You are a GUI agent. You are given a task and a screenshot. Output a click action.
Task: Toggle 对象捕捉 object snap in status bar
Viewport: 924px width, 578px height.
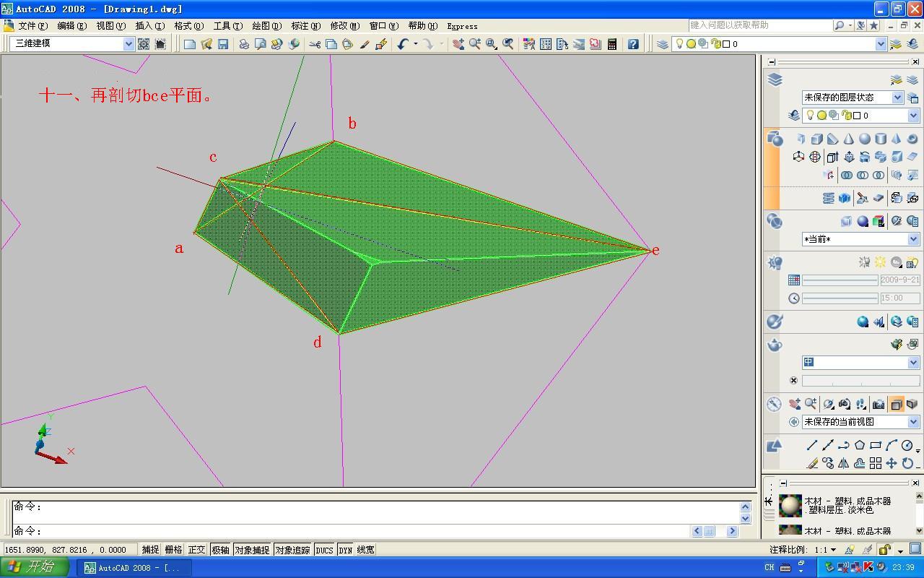[x=252, y=550]
